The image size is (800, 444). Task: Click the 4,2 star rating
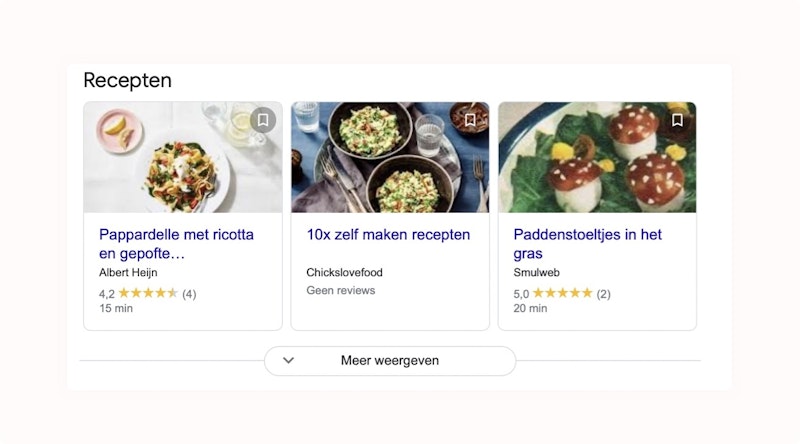pyautogui.click(x=147, y=293)
